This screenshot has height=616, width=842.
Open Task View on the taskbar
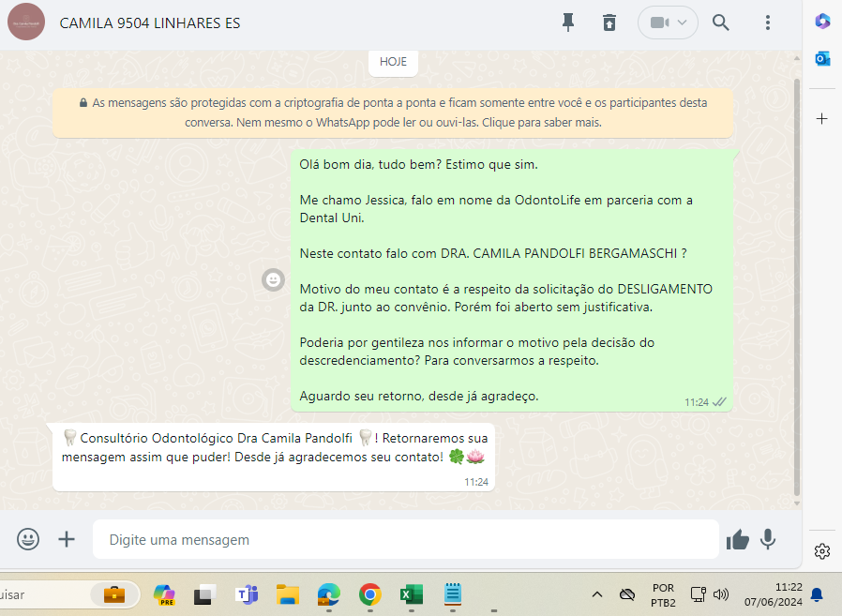tap(205, 594)
